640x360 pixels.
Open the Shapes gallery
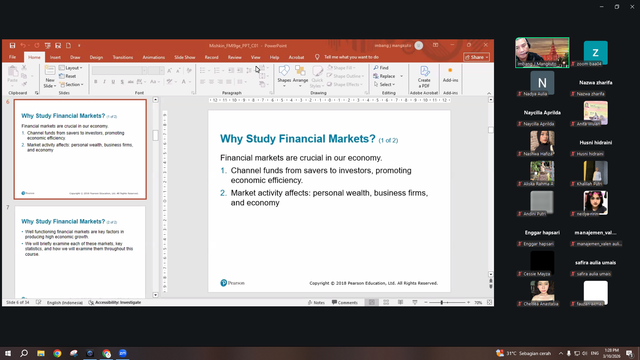tap(284, 76)
